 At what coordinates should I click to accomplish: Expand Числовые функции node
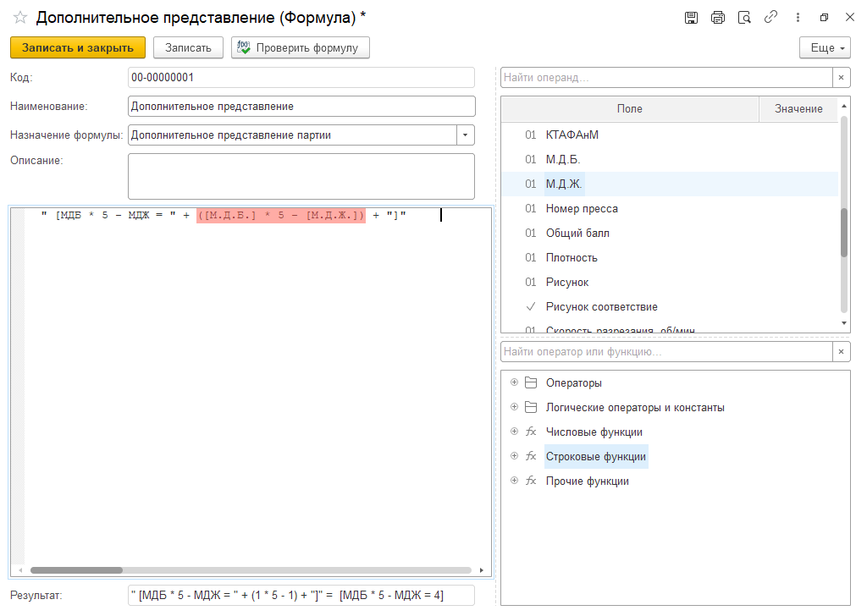(x=514, y=432)
